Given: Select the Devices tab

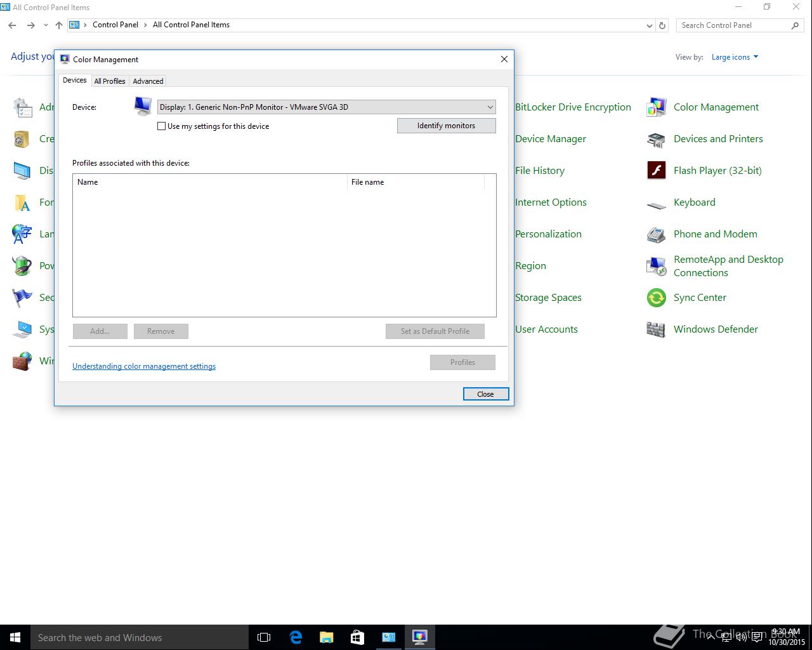Looking at the screenshot, I should pos(74,81).
